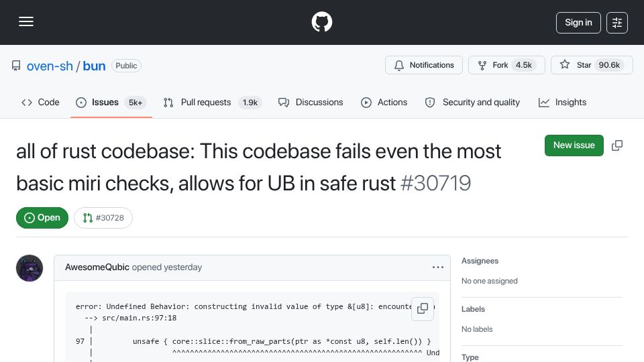The height and width of the screenshot is (362, 644).
Task: Open the comment options three-dot menu
Action: (x=438, y=267)
